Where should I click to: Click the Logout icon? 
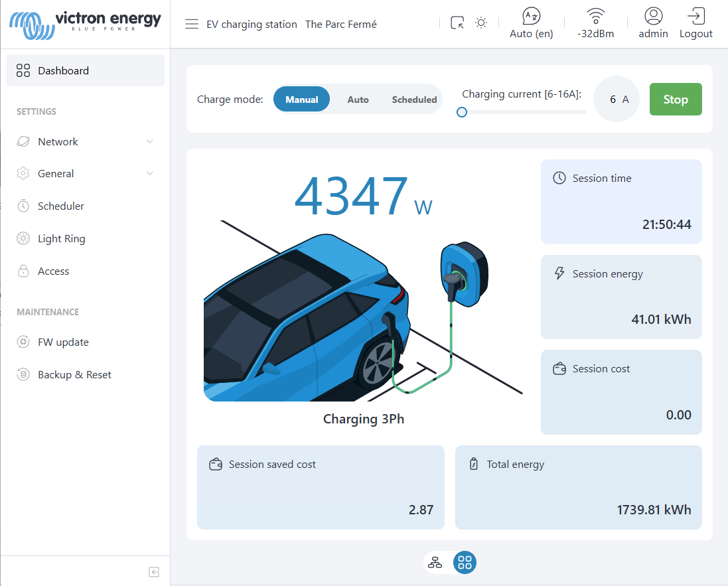pyautogui.click(x=696, y=16)
